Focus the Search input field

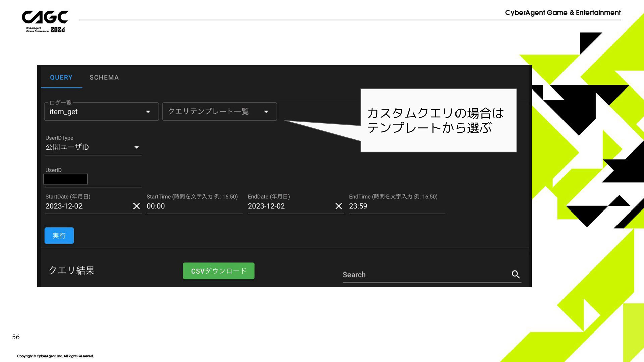pos(424,275)
